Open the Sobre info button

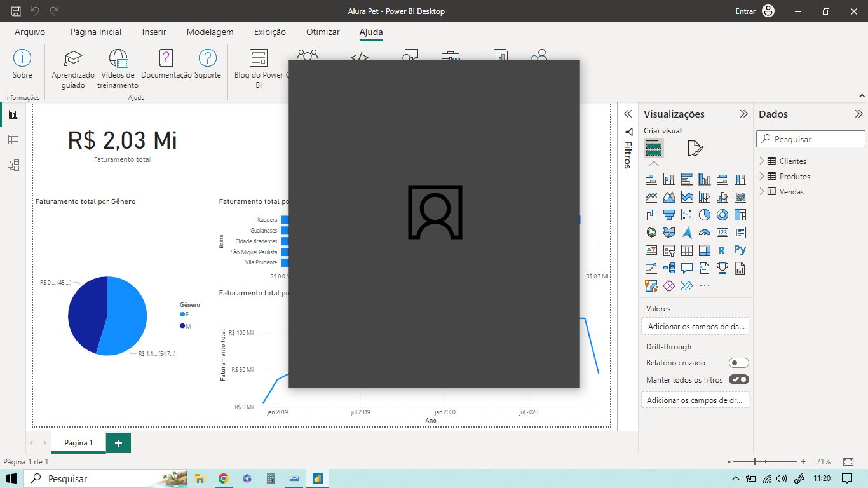point(22,64)
